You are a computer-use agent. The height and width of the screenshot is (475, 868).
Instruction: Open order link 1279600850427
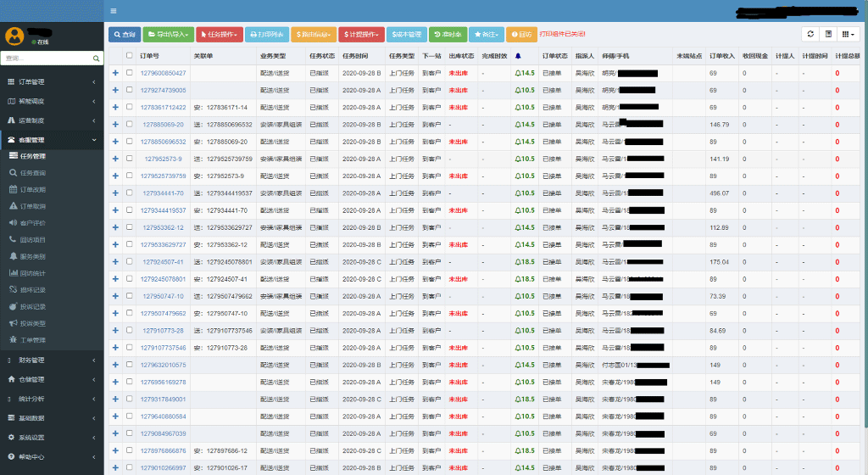pyautogui.click(x=164, y=73)
